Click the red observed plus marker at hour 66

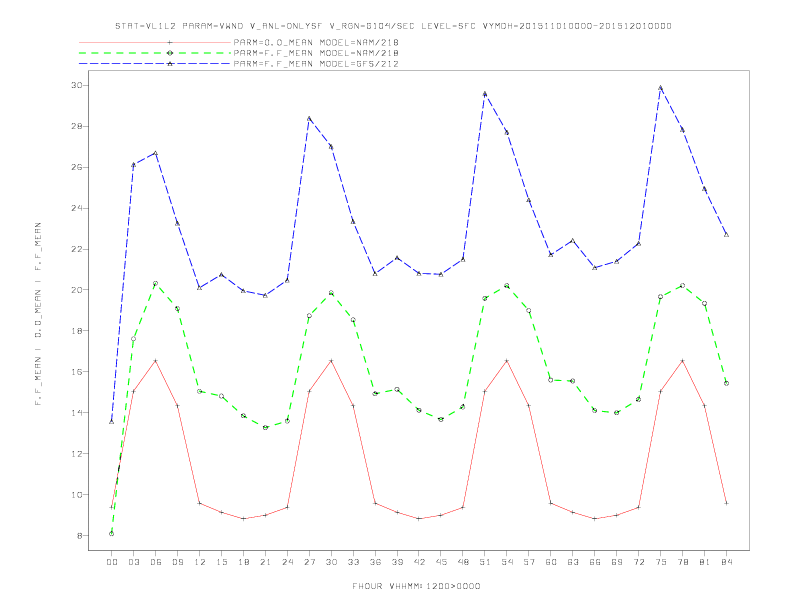(x=595, y=519)
